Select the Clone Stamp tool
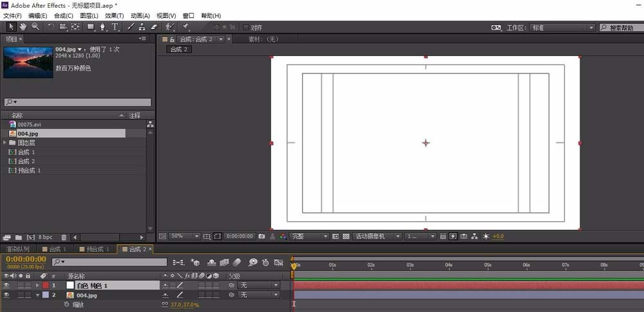This screenshot has width=644, height=312. click(142, 27)
